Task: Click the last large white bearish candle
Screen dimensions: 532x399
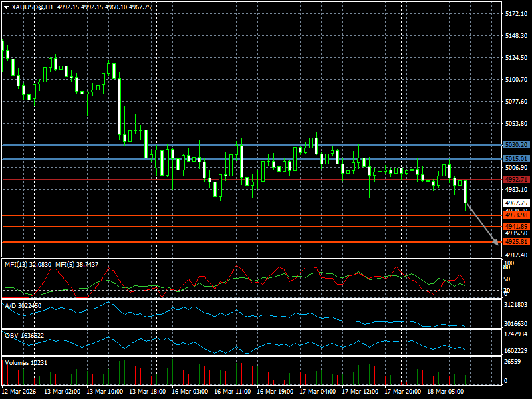Action: tap(465, 192)
